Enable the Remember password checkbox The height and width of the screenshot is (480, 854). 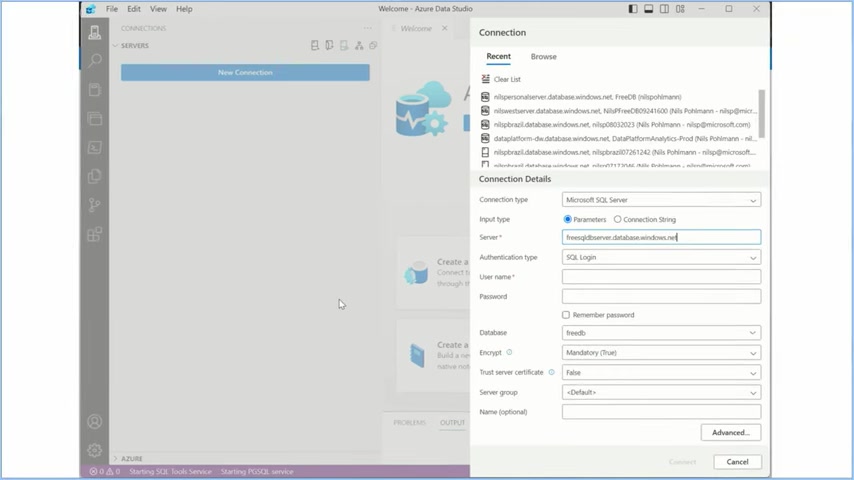point(566,315)
